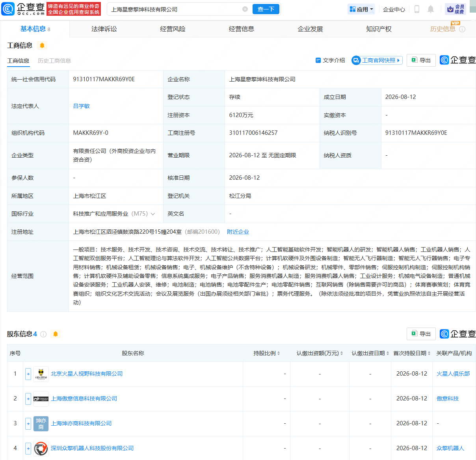476x460 pixels.
Task: Open 傲意科技 related product link
Action: [448, 399]
